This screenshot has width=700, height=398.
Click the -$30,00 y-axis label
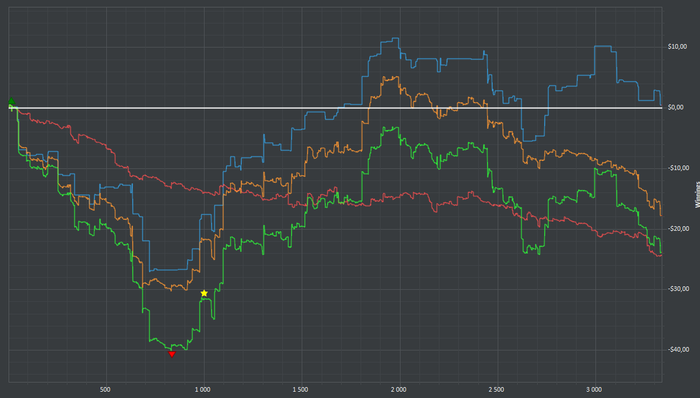(678, 289)
